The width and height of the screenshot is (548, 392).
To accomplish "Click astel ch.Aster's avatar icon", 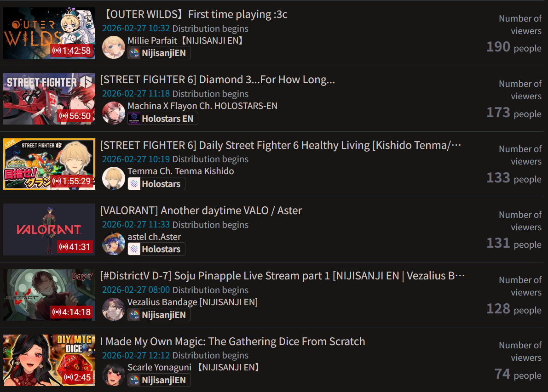I will (x=114, y=244).
